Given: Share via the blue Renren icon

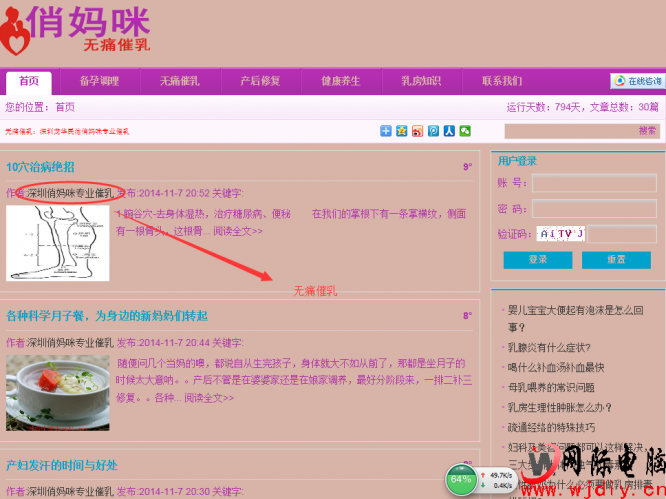Looking at the screenshot, I should pos(449,131).
